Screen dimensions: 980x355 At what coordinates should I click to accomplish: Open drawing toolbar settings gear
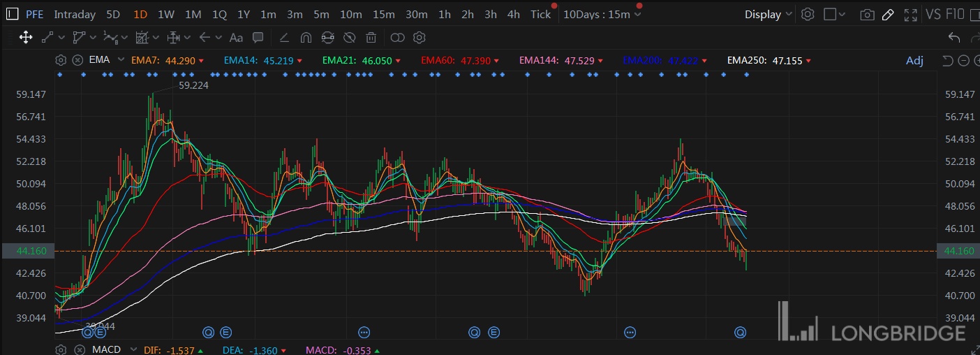[420, 38]
